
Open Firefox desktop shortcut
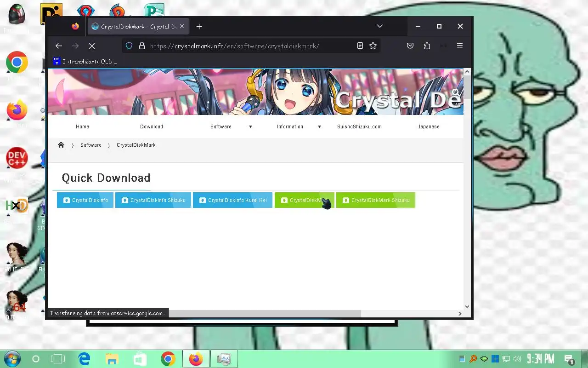coord(17,110)
